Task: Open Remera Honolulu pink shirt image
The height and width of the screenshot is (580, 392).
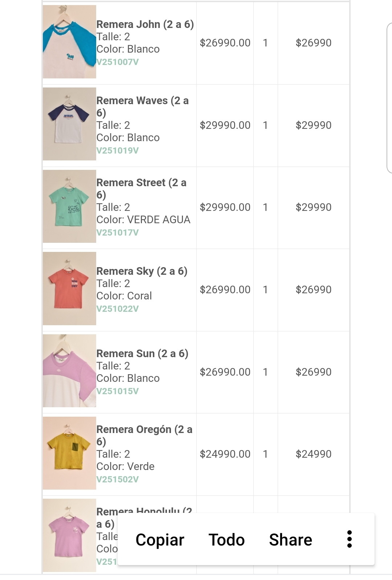Action: point(69,535)
